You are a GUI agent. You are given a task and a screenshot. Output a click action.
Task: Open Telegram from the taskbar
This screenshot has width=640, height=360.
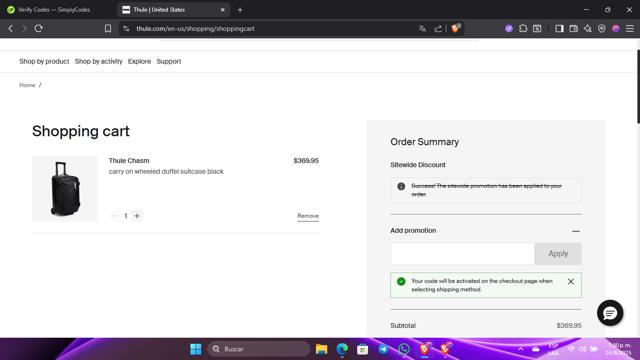[x=383, y=349]
